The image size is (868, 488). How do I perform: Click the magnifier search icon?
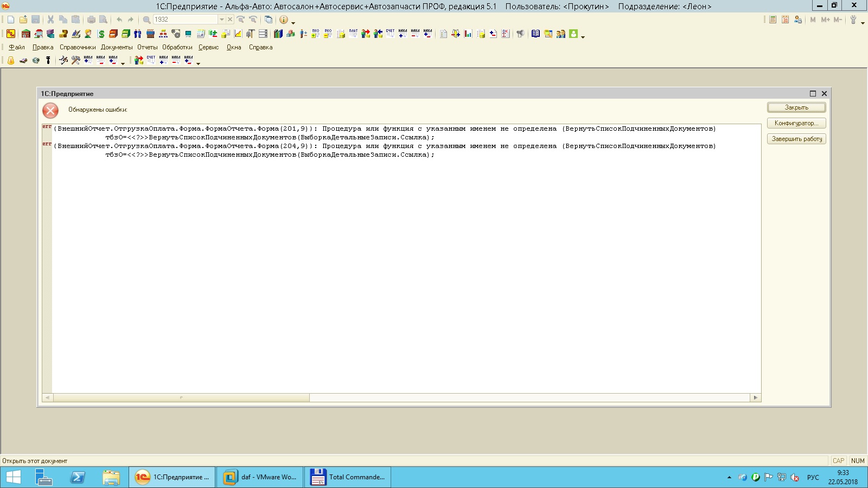coord(146,20)
